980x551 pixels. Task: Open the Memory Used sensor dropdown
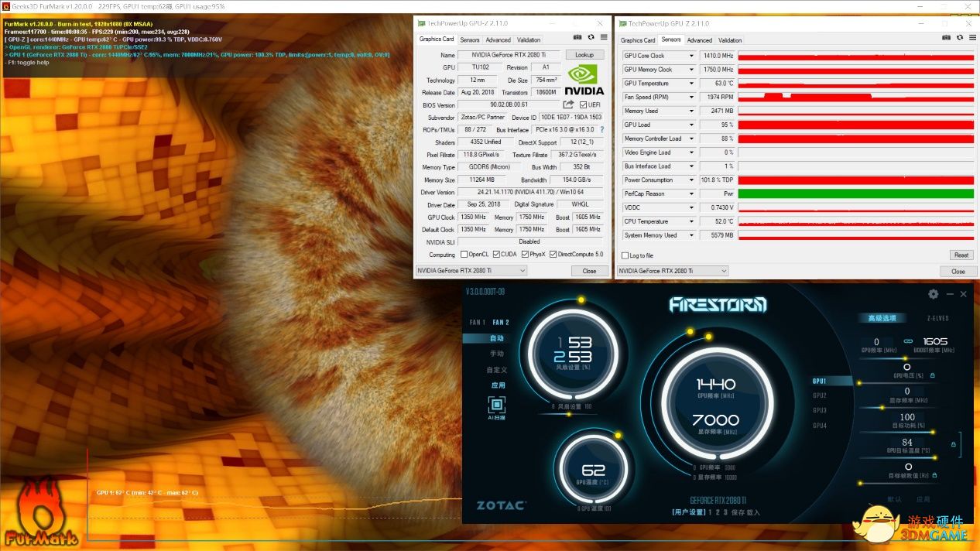[691, 111]
